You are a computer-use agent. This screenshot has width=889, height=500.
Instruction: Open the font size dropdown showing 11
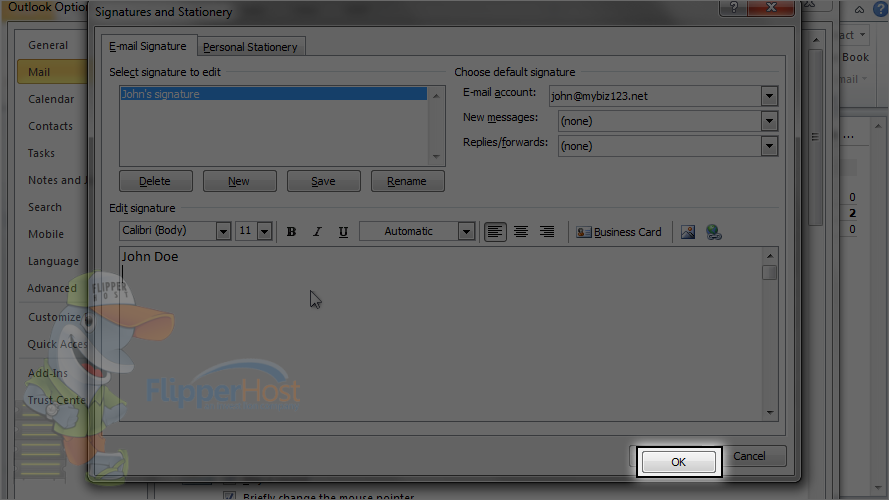point(265,231)
